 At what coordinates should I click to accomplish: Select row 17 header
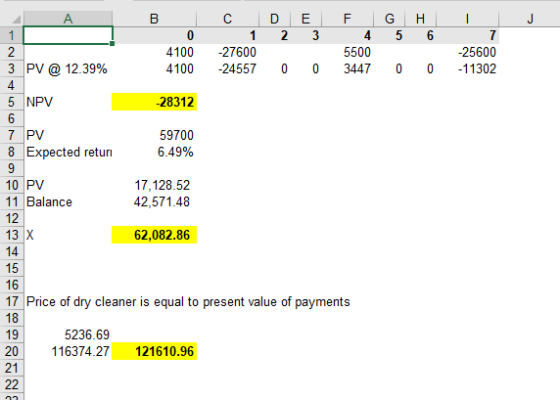click(x=11, y=302)
